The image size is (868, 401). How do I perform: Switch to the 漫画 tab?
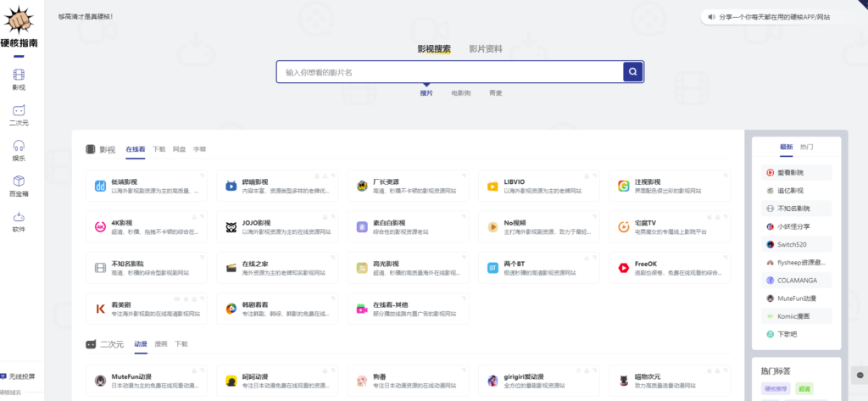161,344
